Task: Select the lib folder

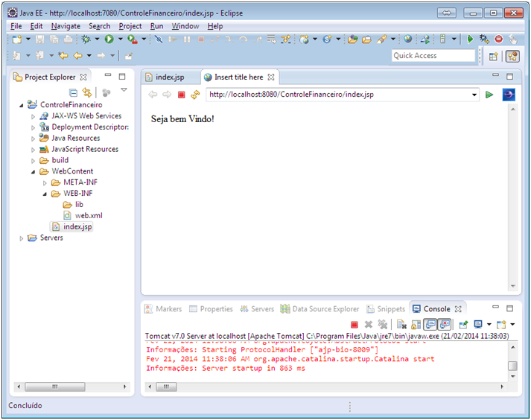Action: coord(79,205)
